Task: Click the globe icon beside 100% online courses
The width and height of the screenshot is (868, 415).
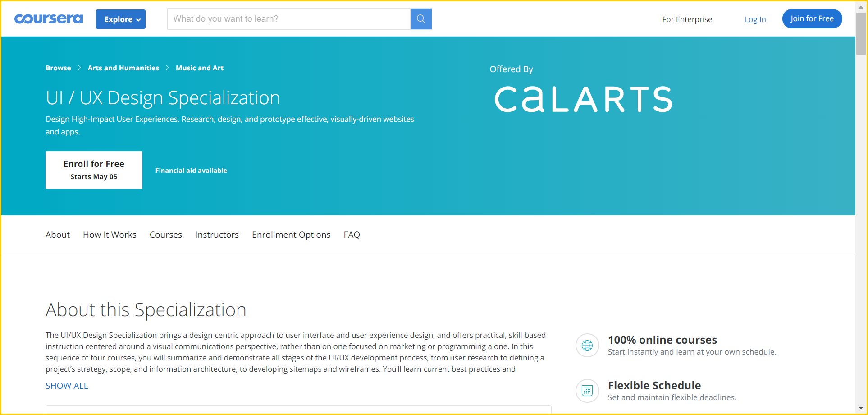Action: (587, 346)
